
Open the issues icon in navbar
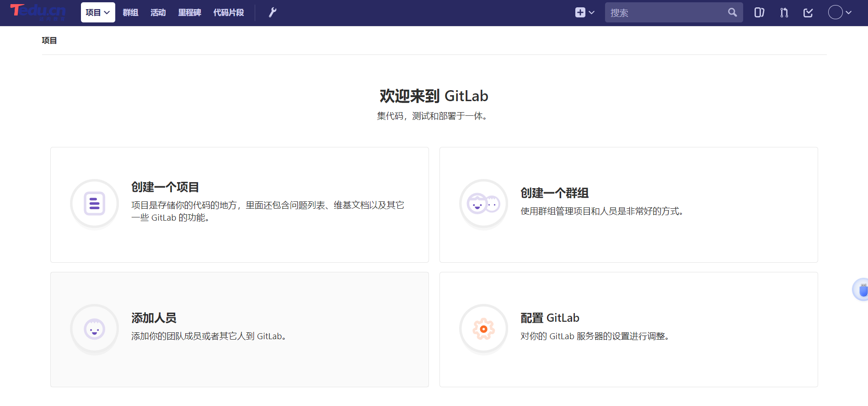coord(759,12)
